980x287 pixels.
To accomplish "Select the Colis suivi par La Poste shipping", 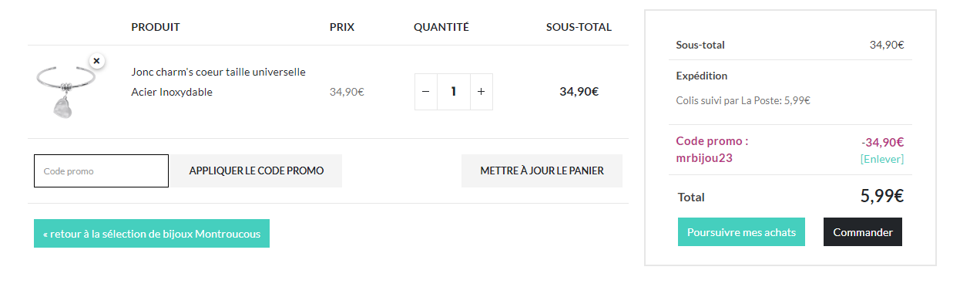I will (x=743, y=100).
